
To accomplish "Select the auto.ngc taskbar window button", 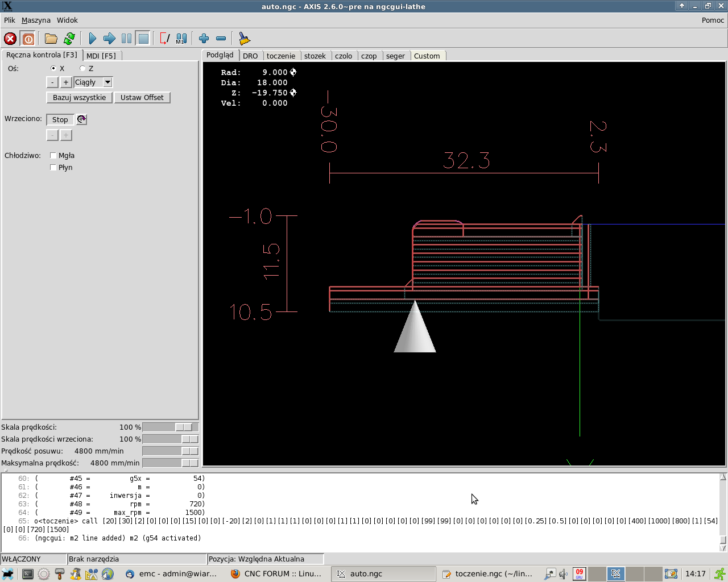I will click(383, 574).
